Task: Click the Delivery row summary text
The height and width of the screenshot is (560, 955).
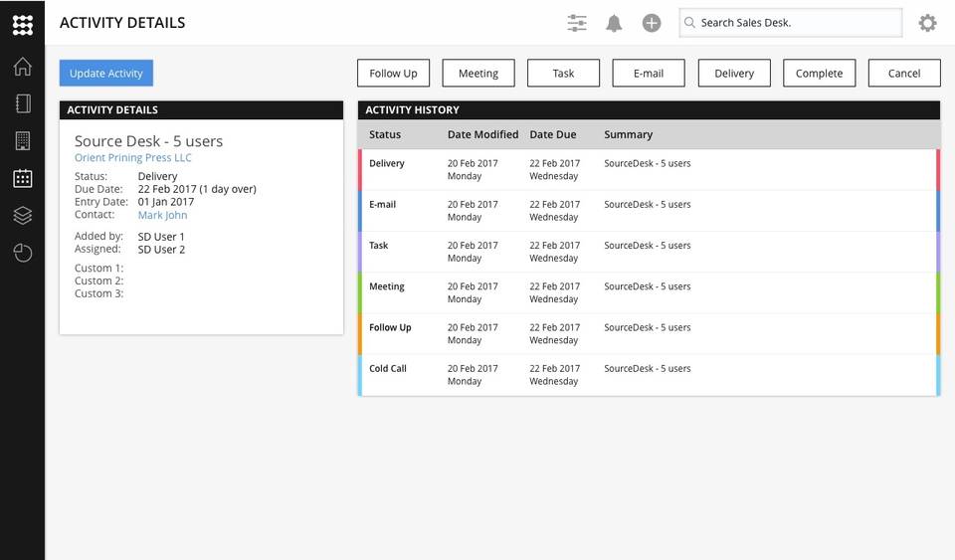Action: click(x=648, y=163)
